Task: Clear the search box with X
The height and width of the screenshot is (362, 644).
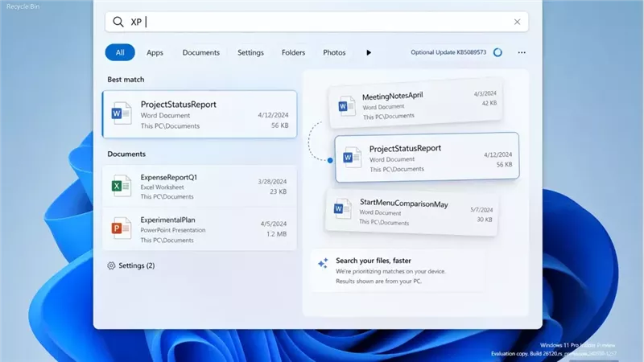Action: pyautogui.click(x=517, y=22)
